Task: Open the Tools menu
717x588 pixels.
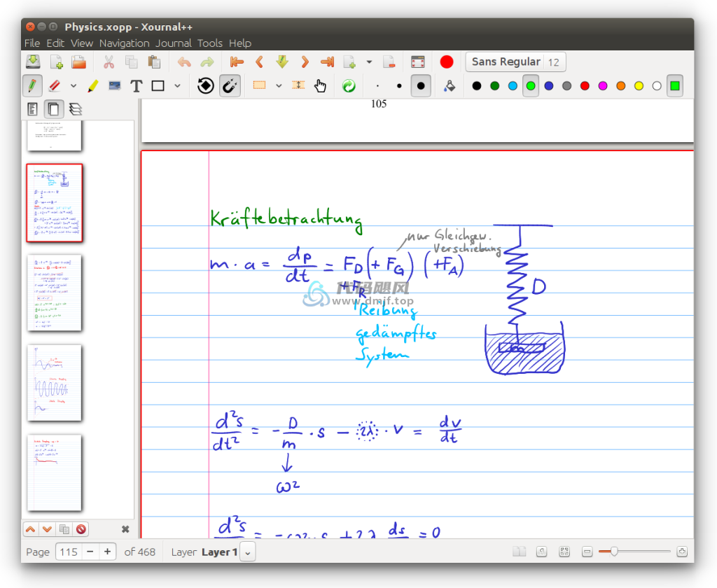Action: 210,43
